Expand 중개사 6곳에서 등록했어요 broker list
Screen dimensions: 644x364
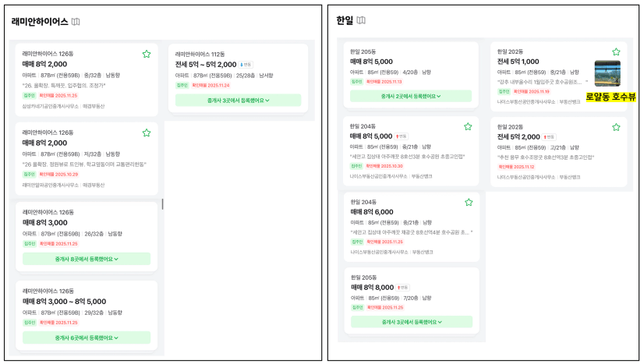coord(87,337)
